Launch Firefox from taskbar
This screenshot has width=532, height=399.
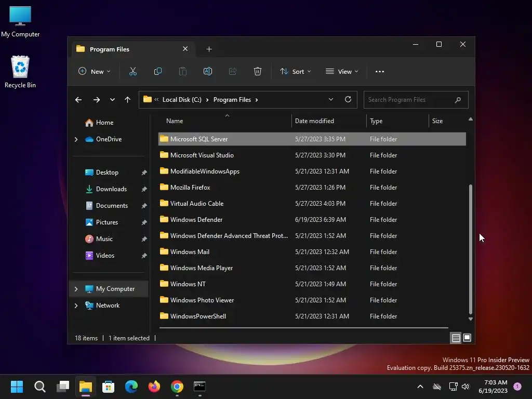tap(154, 387)
